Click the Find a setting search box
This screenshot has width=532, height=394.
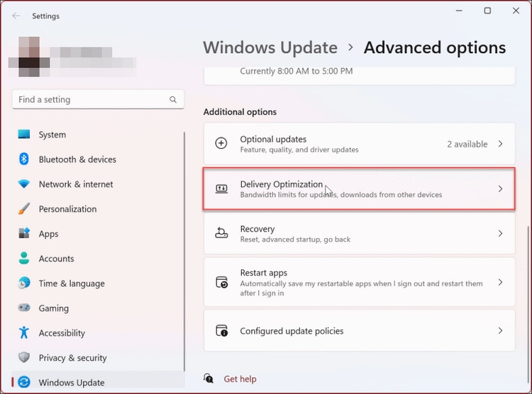pos(98,99)
